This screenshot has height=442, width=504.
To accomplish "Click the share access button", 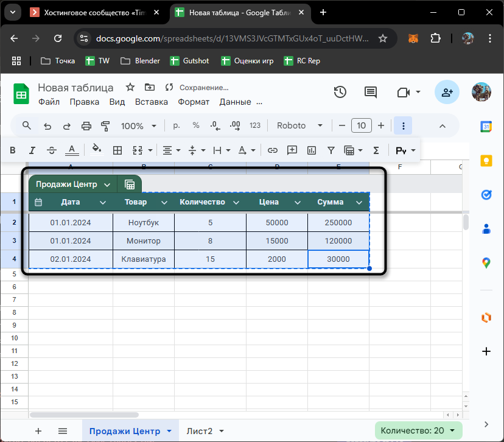I will pyautogui.click(x=447, y=93).
